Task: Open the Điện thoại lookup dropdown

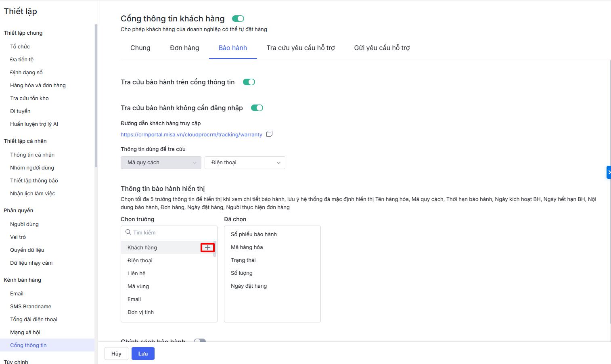Action: coord(245,163)
